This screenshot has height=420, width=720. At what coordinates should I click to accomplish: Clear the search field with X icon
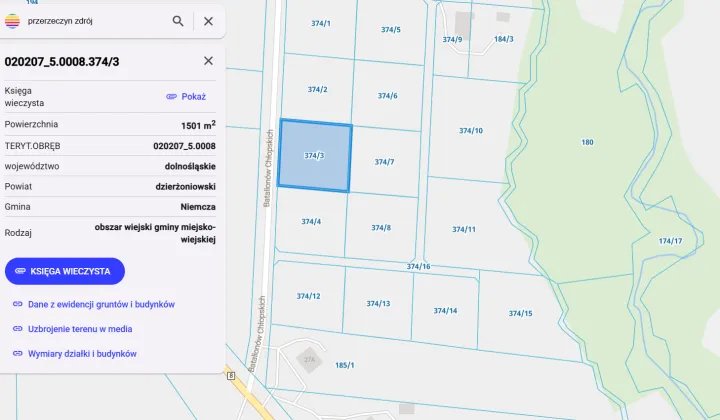[x=208, y=21]
